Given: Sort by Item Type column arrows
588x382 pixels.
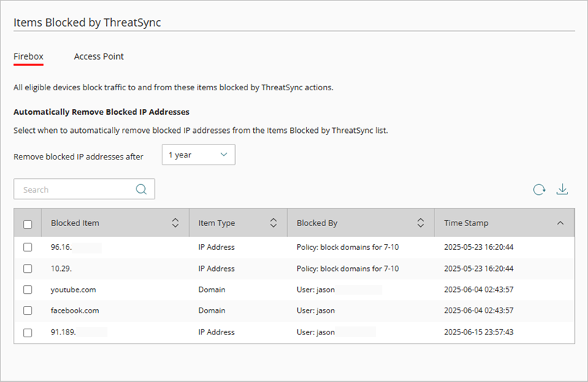Looking at the screenshot, I should pyautogui.click(x=273, y=223).
